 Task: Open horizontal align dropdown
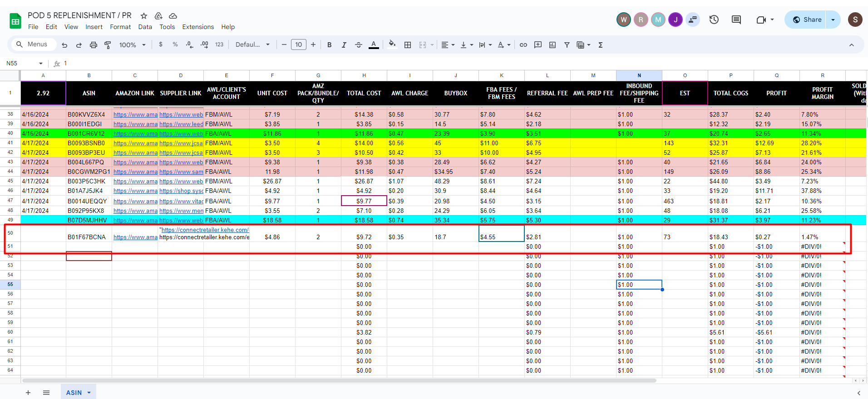point(448,45)
